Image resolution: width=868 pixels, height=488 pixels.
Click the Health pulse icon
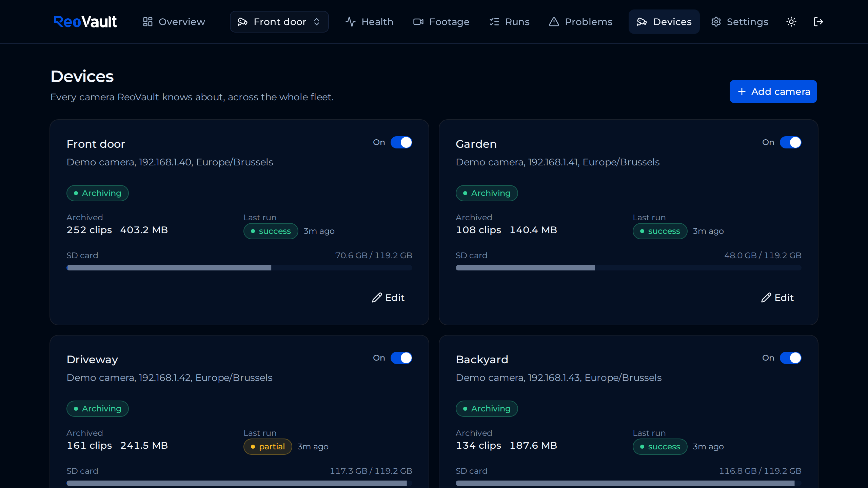pyautogui.click(x=350, y=22)
